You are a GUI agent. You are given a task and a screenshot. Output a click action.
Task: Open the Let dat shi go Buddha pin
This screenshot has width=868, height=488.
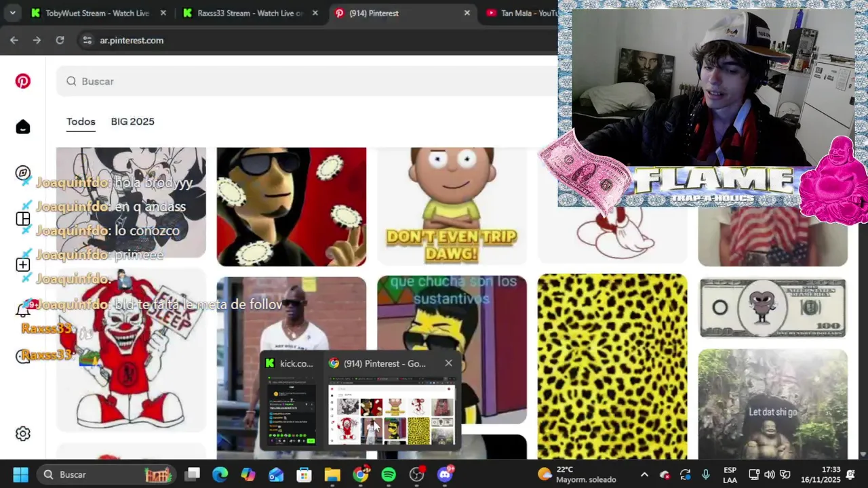(x=773, y=404)
